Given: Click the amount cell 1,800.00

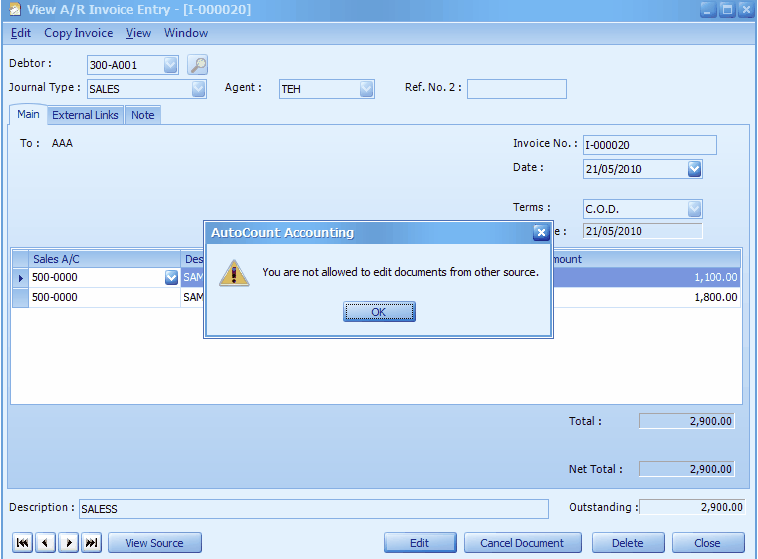Looking at the screenshot, I should [647, 297].
